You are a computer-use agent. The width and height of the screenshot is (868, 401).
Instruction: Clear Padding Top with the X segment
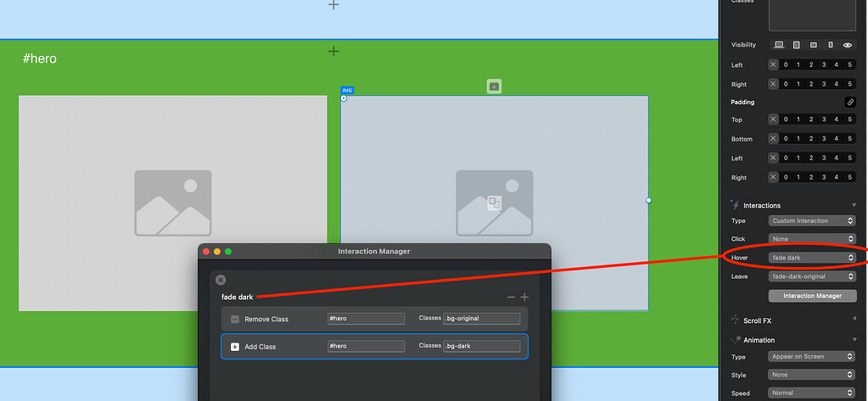[773, 120]
